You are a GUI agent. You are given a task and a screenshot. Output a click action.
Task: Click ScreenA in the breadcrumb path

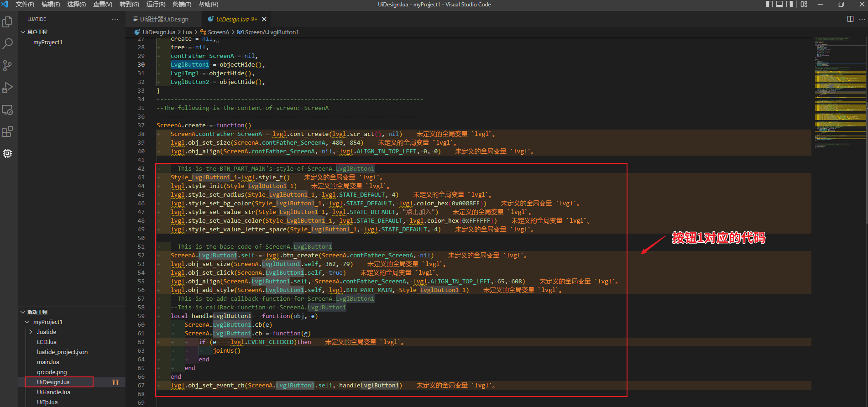point(218,32)
